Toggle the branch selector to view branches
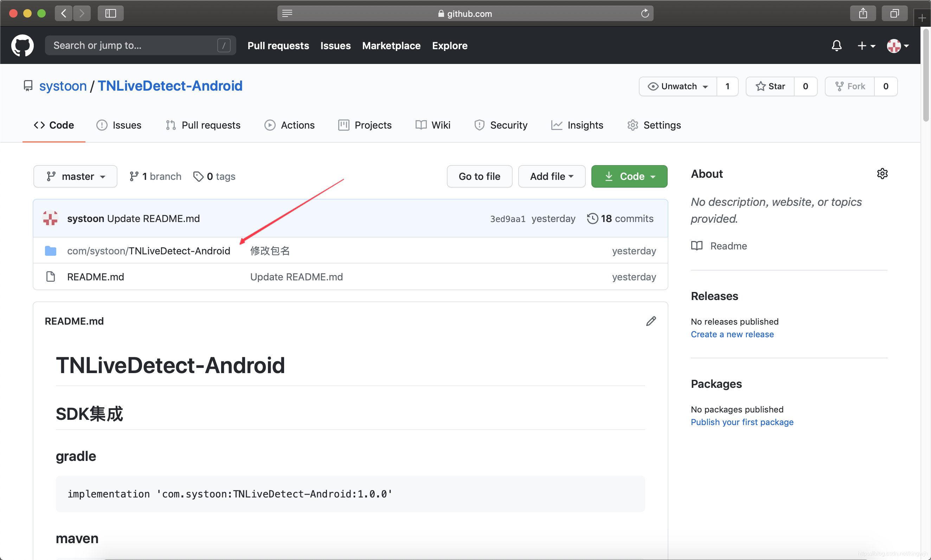931x560 pixels. 75,176
